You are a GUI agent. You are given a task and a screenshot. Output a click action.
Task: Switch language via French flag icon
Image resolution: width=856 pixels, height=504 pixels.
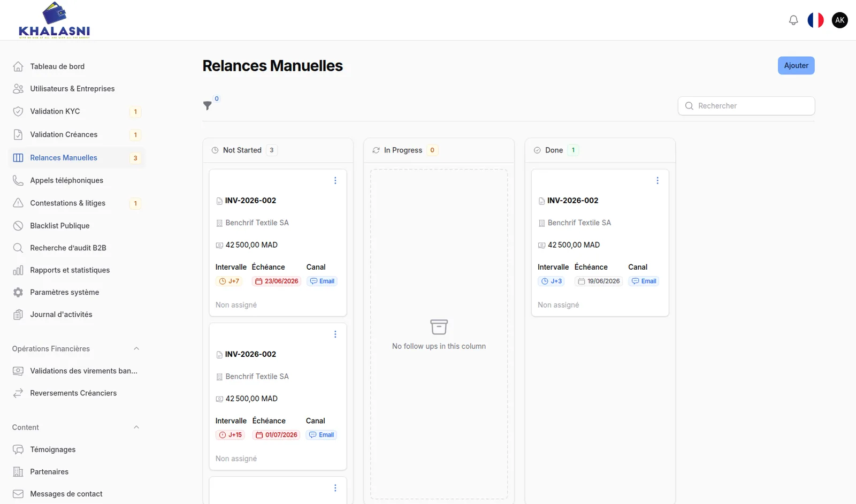click(x=816, y=20)
